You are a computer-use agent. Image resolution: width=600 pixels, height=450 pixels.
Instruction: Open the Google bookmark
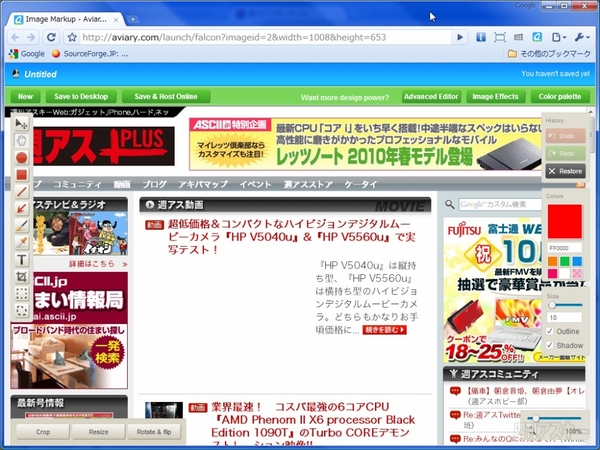point(26,54)
